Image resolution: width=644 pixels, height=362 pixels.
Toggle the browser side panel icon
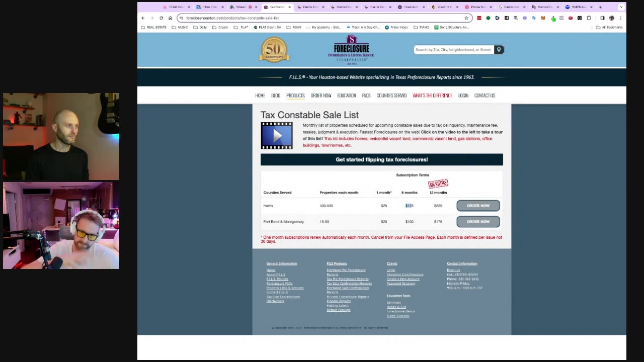(602, 18)
